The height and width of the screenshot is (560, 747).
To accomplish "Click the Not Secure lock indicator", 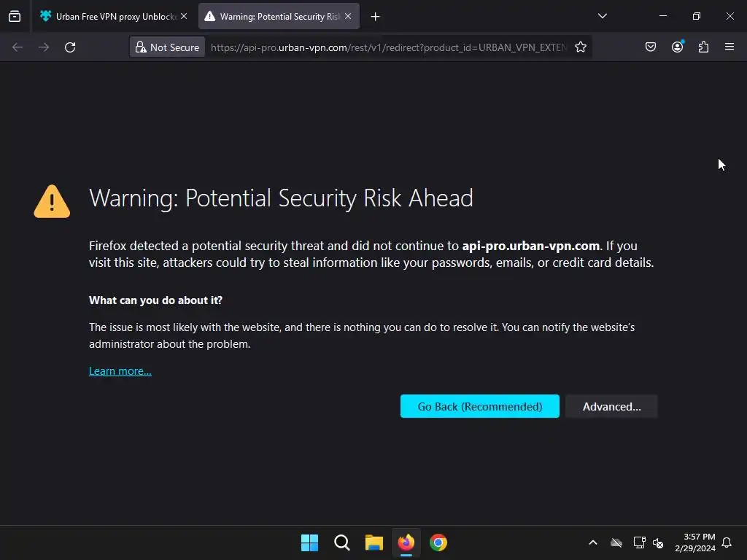I will pyautogui.click(x=167, y=47).
